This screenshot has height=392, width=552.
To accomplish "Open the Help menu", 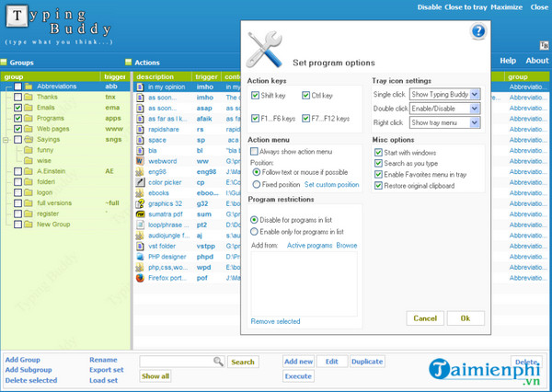I will (x=508, y=61).
